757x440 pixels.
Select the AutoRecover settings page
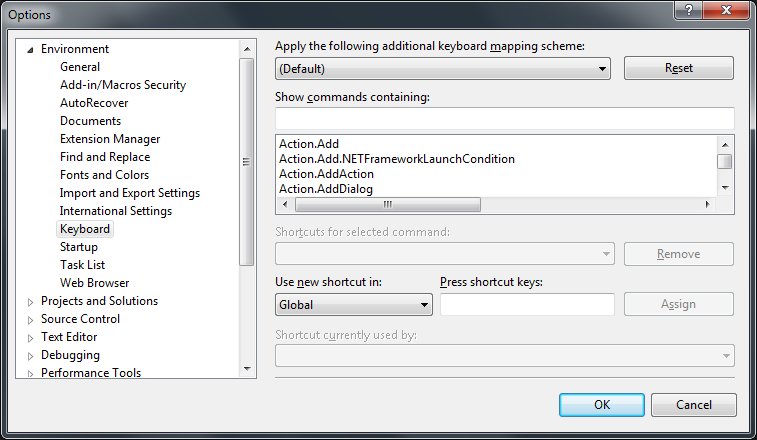[94, 103]
